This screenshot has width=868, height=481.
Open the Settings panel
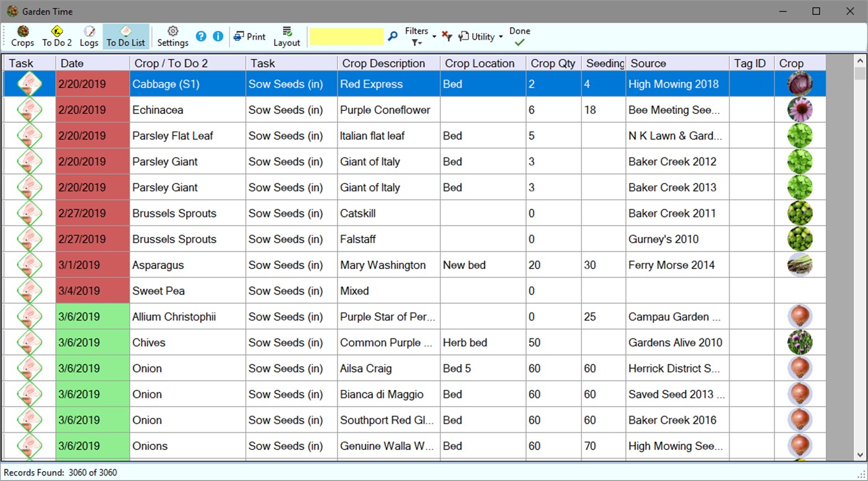pyautogui.click(x=172, y=35)
